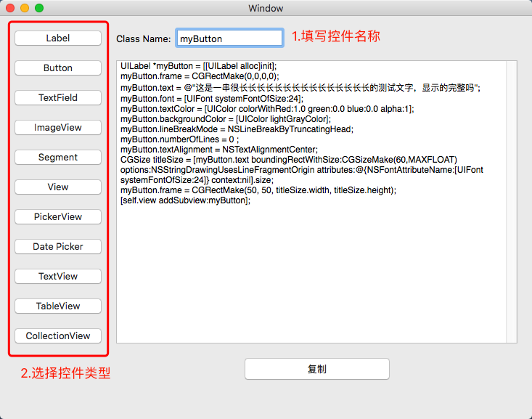Choose the PickerView control type
Image resolution: width=532 pixels, height=419 pixels.
click(x=58, y=216)
